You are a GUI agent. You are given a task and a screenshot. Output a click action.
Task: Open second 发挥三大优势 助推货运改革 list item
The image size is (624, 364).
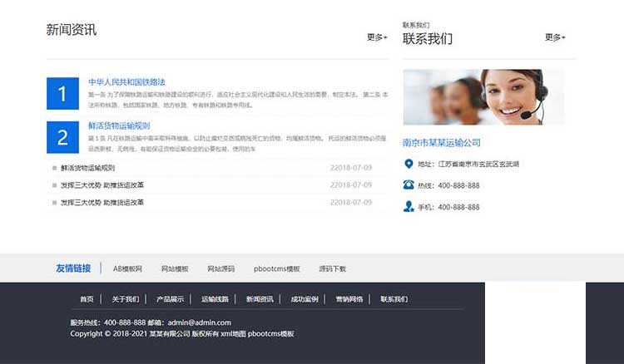102,203
